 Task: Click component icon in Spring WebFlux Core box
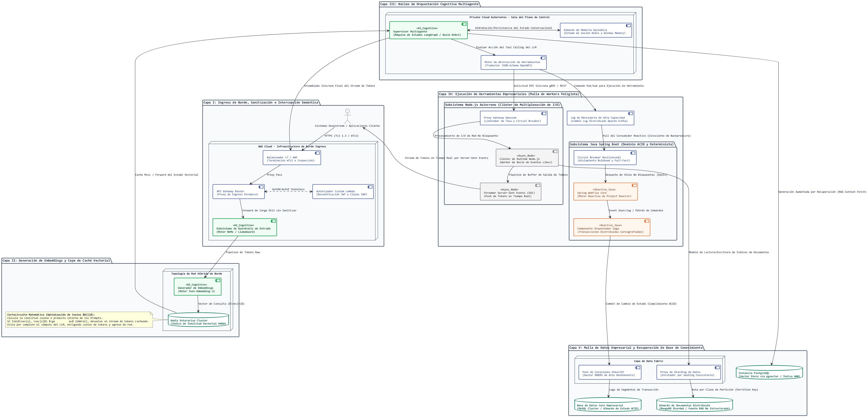[x=634, y=185]
